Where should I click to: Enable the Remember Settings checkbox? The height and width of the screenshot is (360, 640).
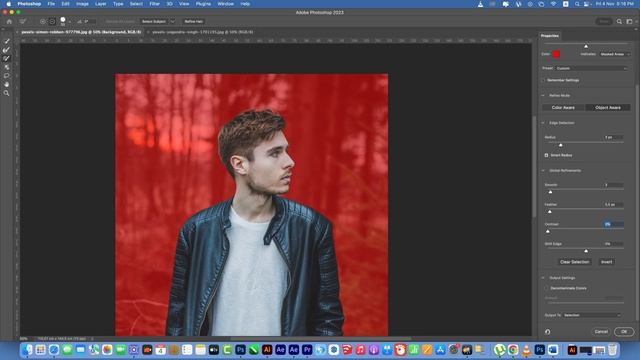[543, 80]
